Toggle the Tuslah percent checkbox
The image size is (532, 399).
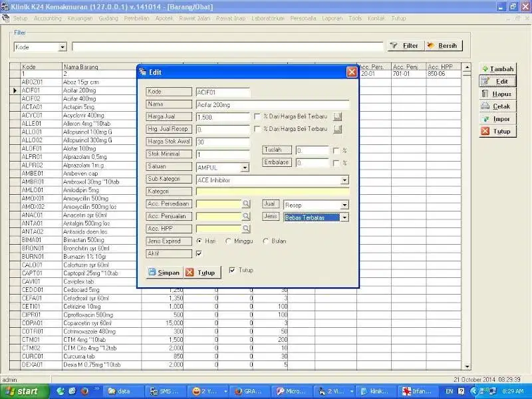[336, 151]
